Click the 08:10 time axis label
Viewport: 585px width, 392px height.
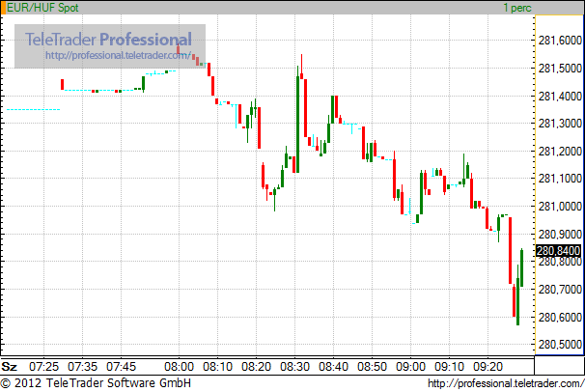pyautogui.click(x=217, y=367)
